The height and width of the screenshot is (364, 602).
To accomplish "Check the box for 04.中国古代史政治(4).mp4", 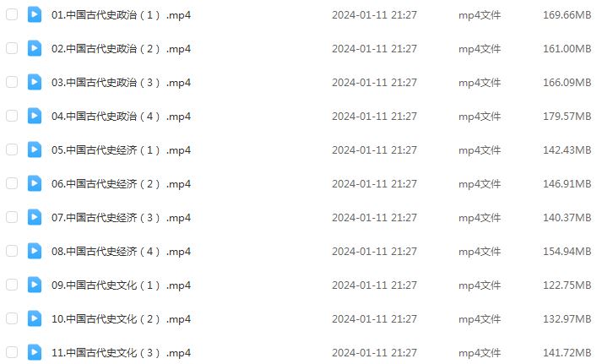I will (12, 116).
